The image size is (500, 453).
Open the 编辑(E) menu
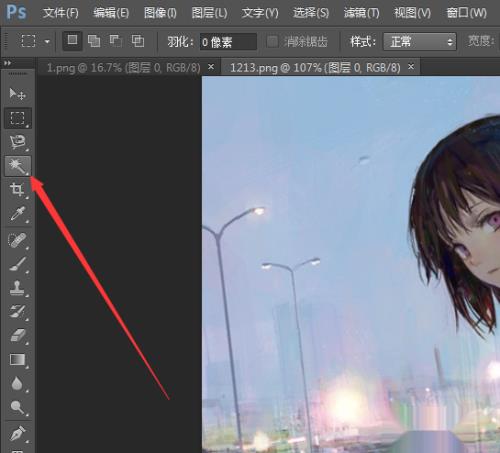[111, 13]
